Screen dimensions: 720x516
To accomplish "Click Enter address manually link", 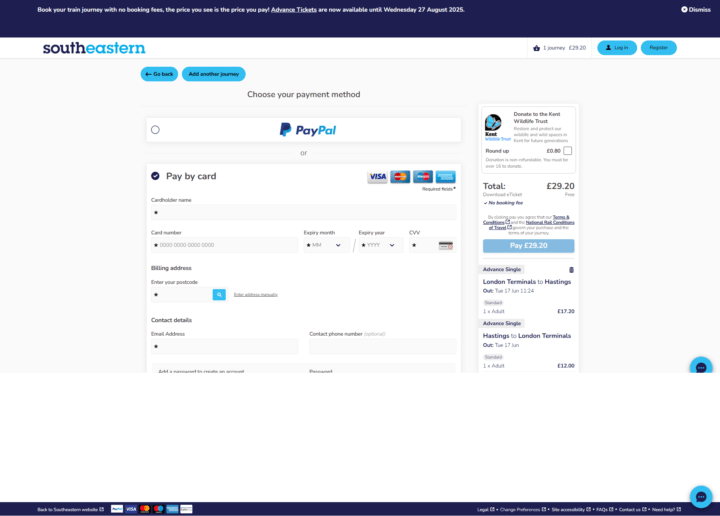I will pyautogui.click(x=256, y=295).
